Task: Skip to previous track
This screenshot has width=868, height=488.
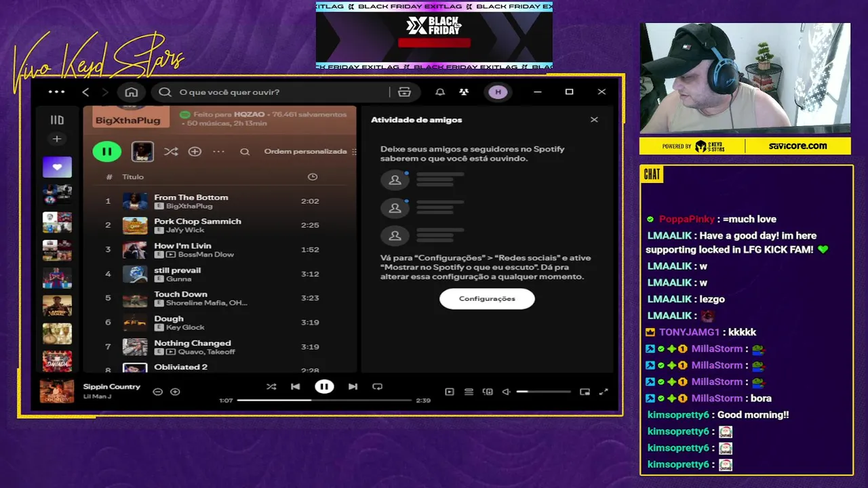Action: point(295,387)
